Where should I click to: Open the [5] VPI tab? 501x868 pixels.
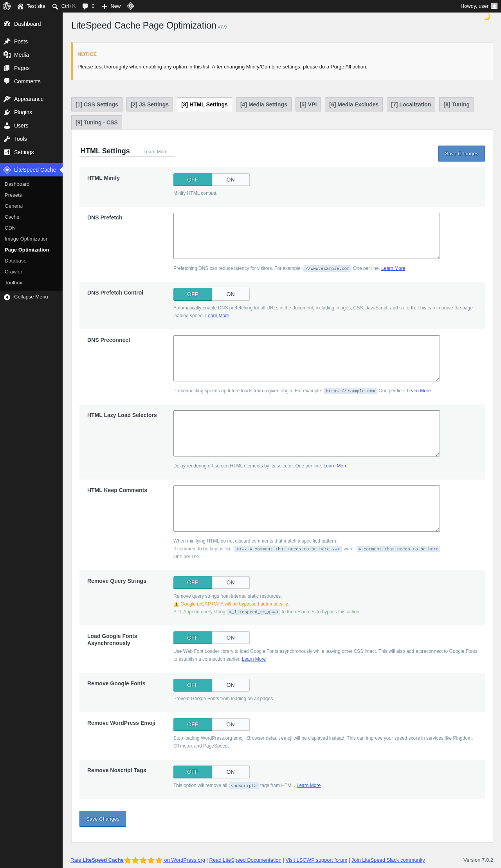click(308, 104)
